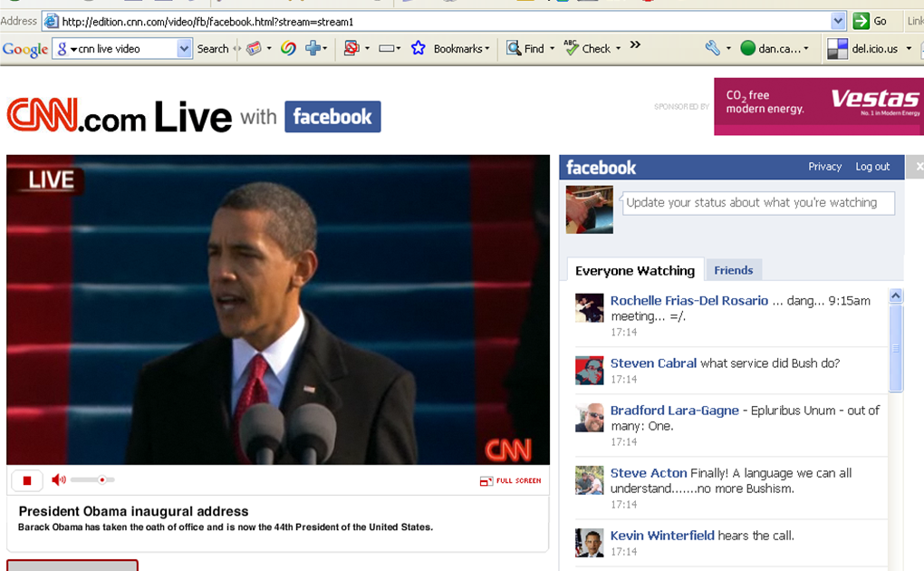Click the ABC spell Check icon

[571, 48]
